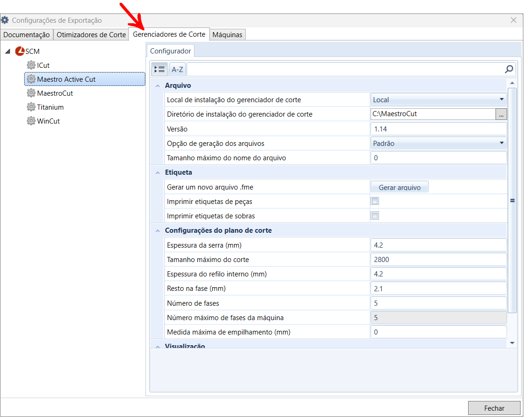Click Tamanho máximo do nome do arquivo field

click(438, 158)
